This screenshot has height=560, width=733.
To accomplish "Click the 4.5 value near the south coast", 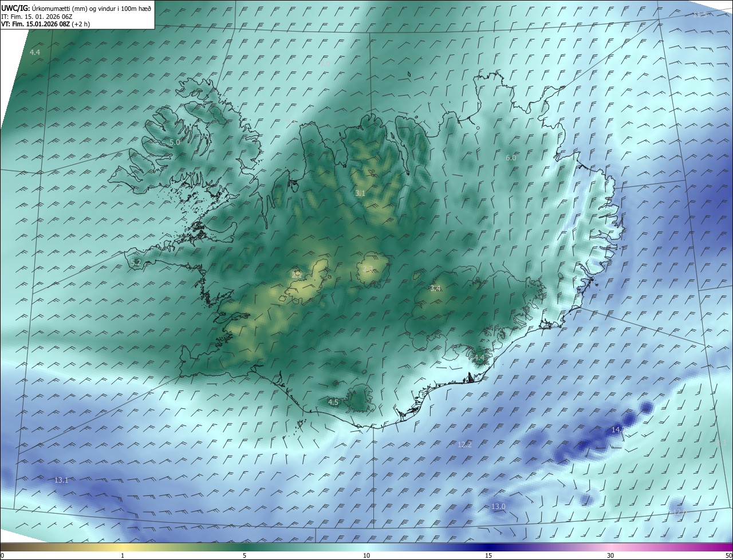I will 333,403.
